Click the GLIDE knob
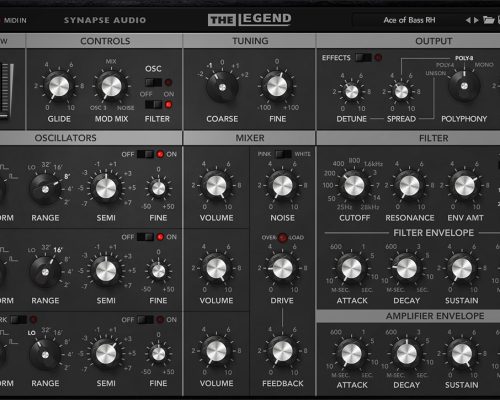 coord(59,86)
